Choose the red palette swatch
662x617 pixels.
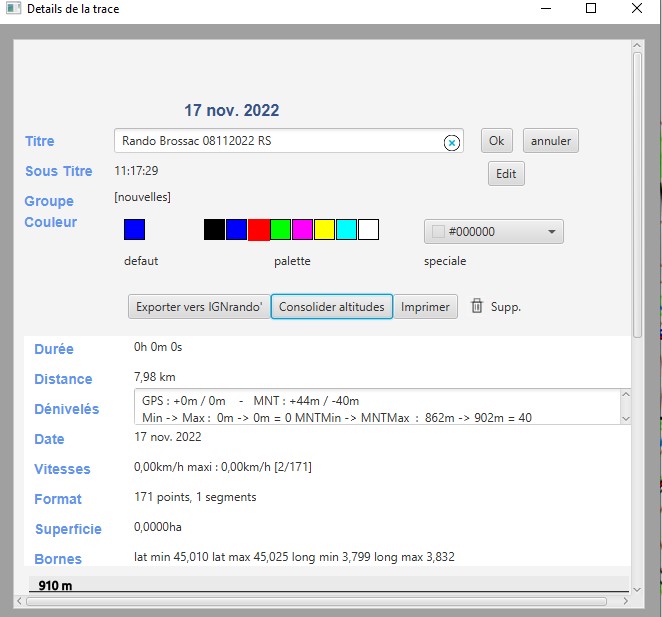[x=258, y=230]
